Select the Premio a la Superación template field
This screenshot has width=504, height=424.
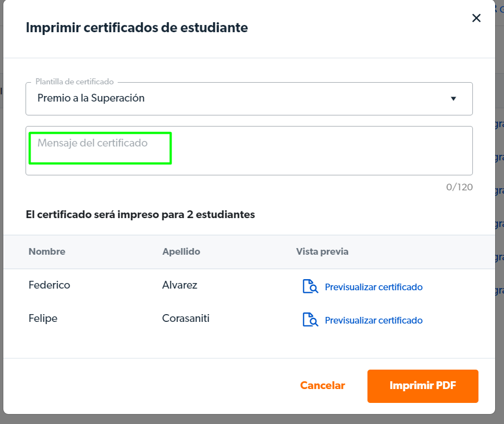click(249, 99)
